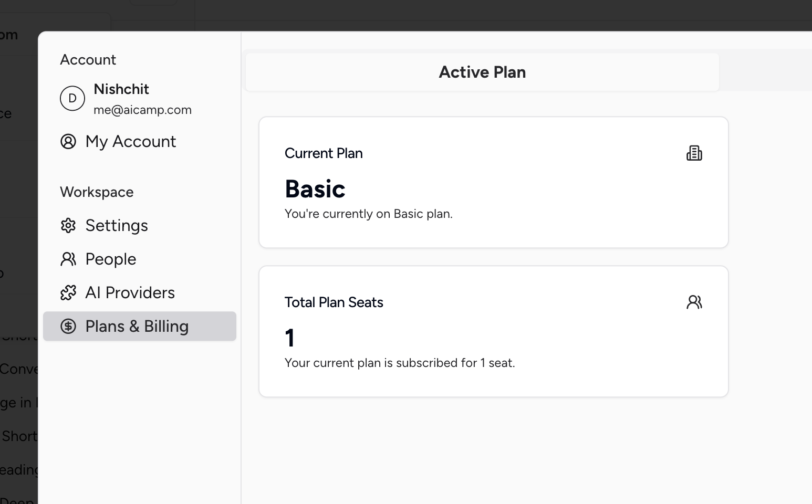The image size is (812, 504).
Task: Click the Basic plan name
Action: [315, 189]
